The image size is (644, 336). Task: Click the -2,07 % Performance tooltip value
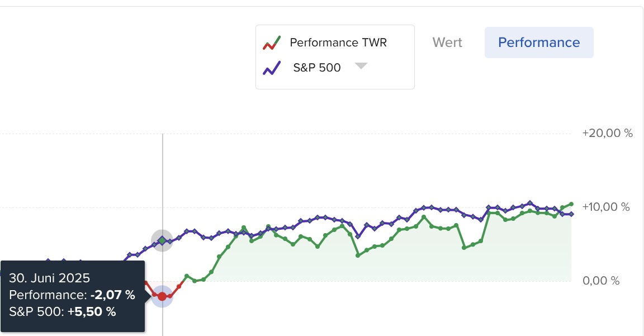(x=113, y=295)
